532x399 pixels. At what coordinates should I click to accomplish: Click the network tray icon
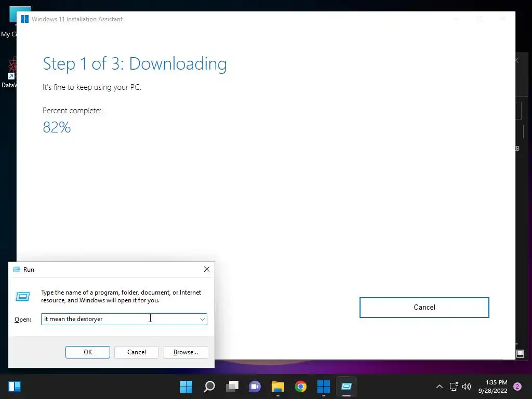pyautogui.click(x=454, y=387)
